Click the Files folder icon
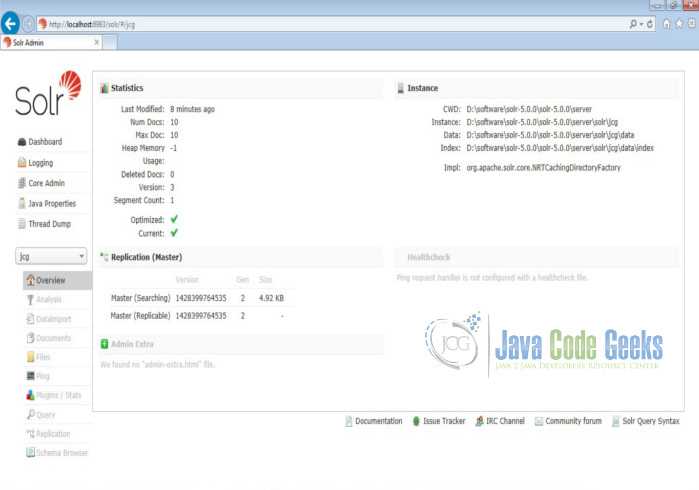This screenshot has height=490, width=699. coord(30,357)
